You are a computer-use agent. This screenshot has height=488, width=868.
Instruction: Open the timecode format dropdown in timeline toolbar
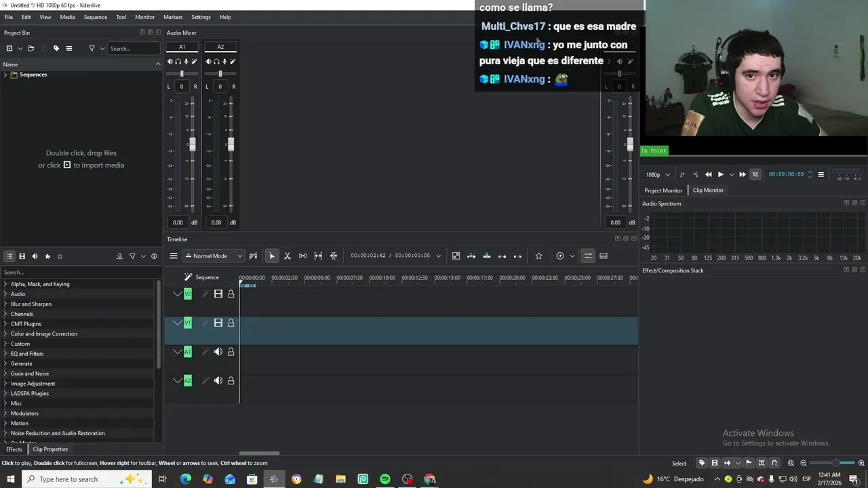pos(438,256)
